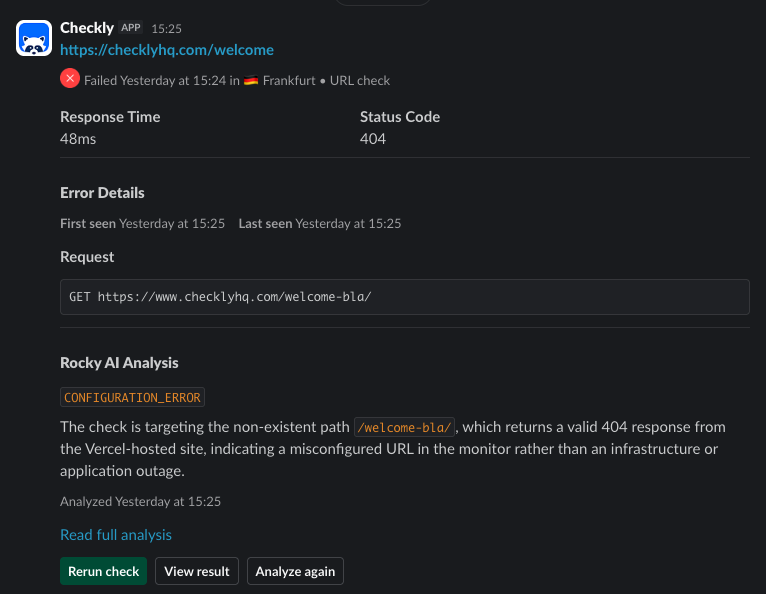Click the Request heading
The image size is (766, 594).
tap(87, 257)
